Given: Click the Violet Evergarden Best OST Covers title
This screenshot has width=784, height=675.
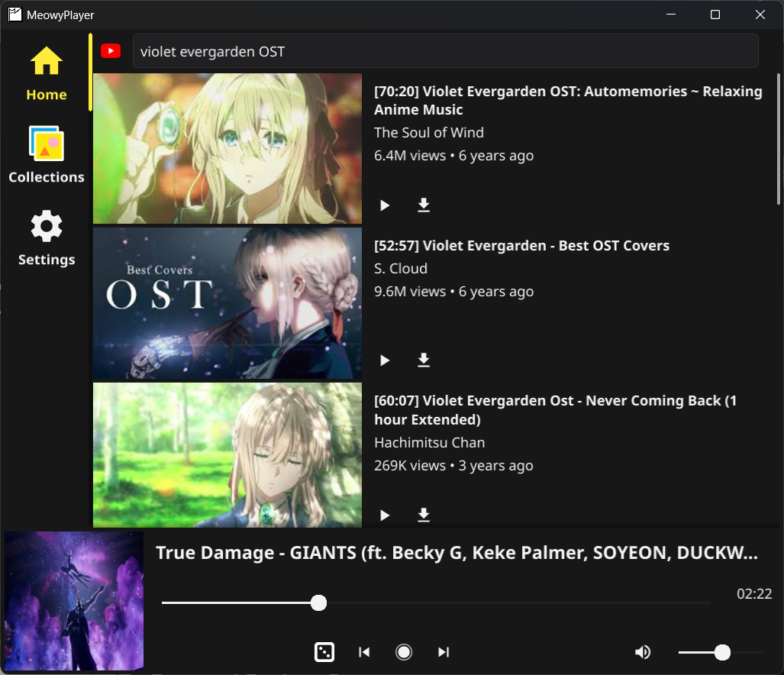Looking at the screenshot, I should point(521,246).
